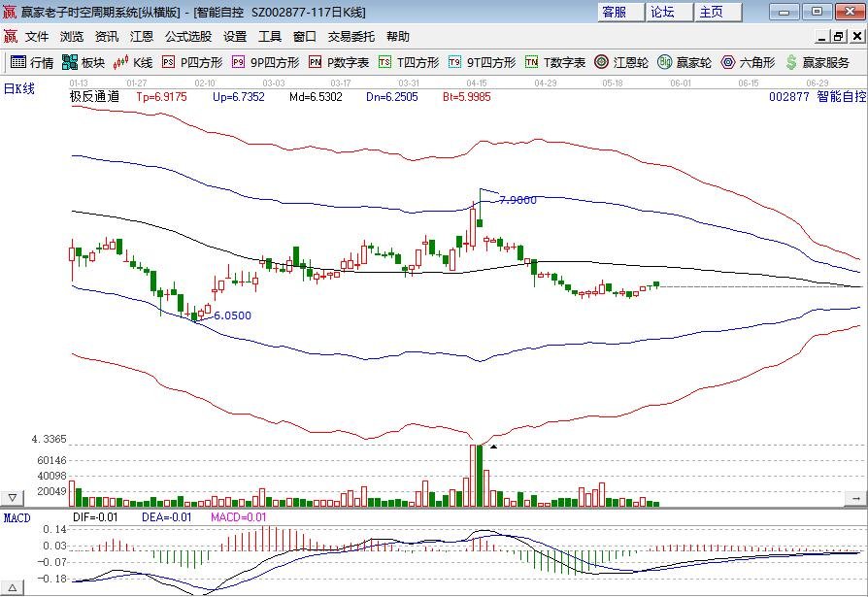Screen dimensions: 868x597
Task: Collapse volume panel with down triangle
Action: [13, 498]
